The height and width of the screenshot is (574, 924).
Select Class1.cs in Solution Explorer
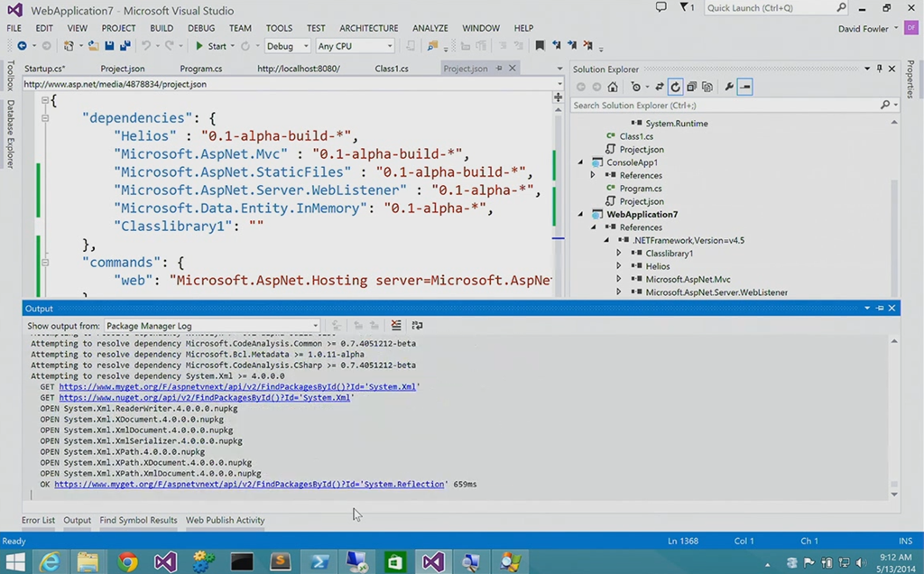click(x=636, y=136)
